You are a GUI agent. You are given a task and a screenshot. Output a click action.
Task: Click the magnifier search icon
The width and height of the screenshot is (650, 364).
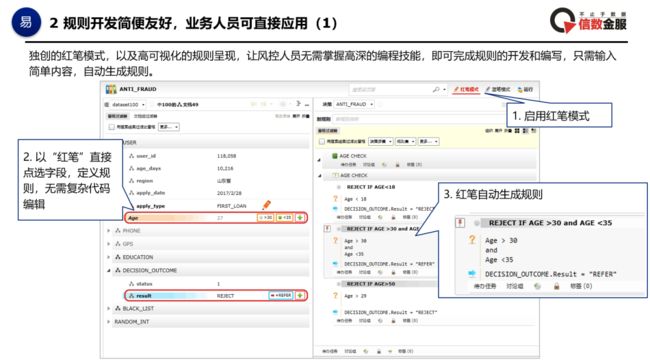pyautogui.click(x=436, y=90)
